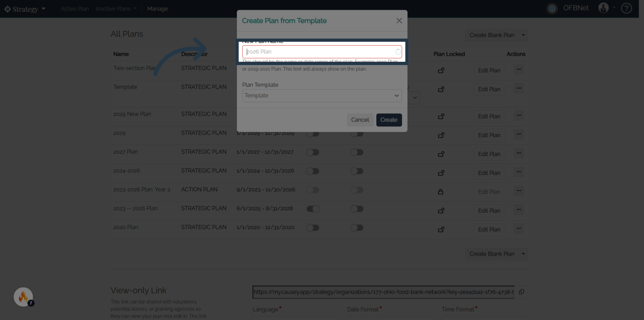Click the 2027 Plan name cell
This screenshot has height=320, width=644.
click(x=125, y=152)
